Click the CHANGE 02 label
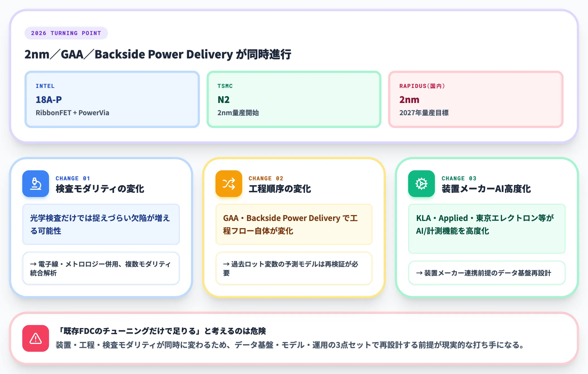The width and height of the screenshot is (588, 374). pyautogui.click(x=266, y=178)
